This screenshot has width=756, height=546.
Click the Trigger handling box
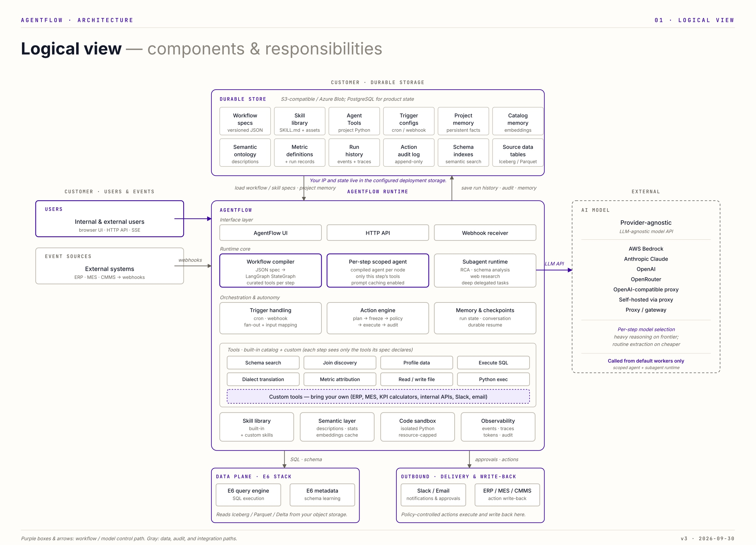click(x=270, y=318)
